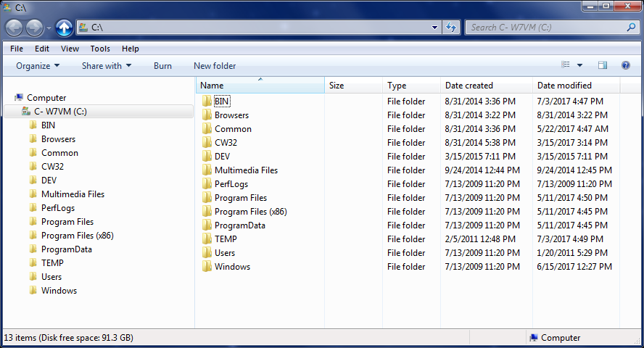Click the Change your view icon

[x=566, y=65]
